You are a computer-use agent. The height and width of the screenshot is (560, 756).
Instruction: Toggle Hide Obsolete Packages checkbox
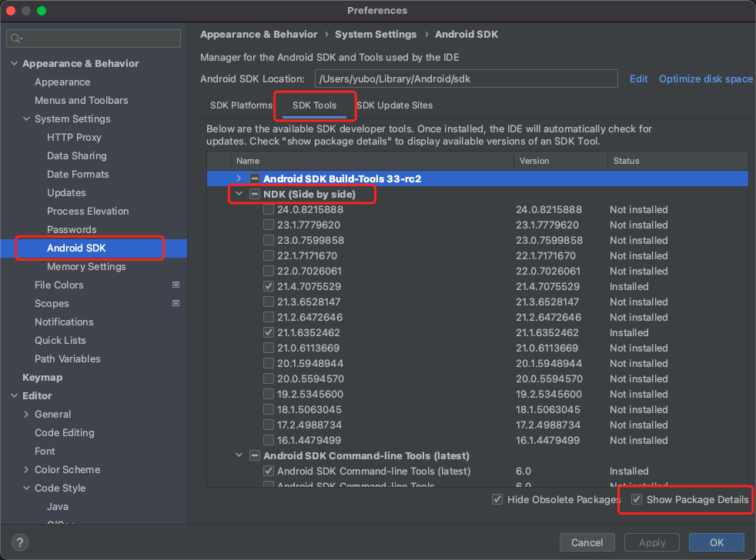click(x=497, y=499)
